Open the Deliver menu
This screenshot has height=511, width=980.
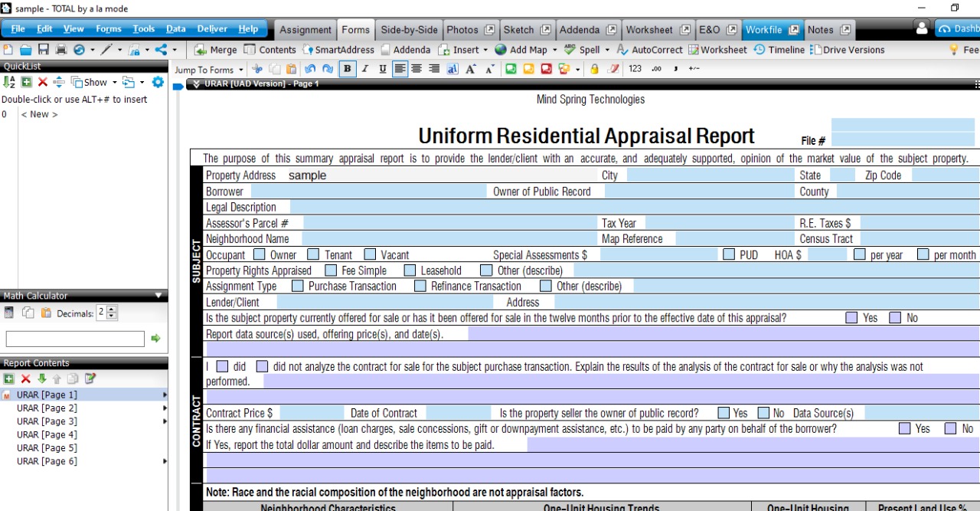(212, 29)
